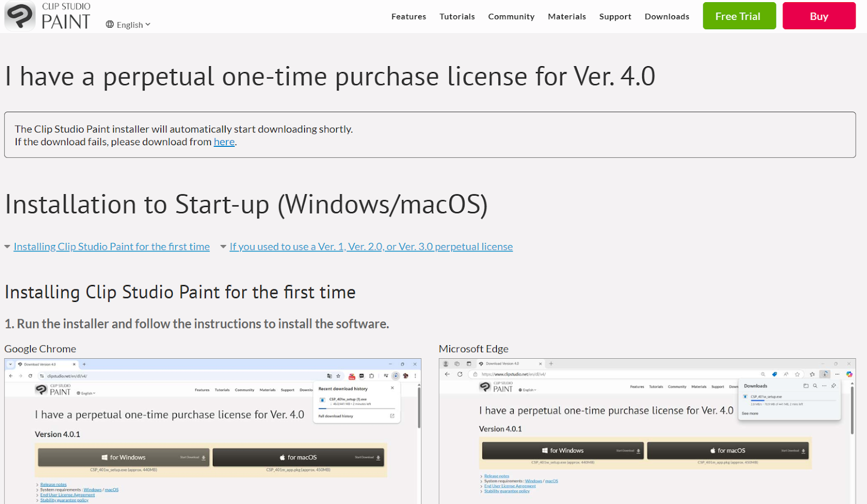Click 'Version 4.0.1' text in Chrome screenshot
The width and height of the screenshot is (867, 504).
tap(57, 434)
